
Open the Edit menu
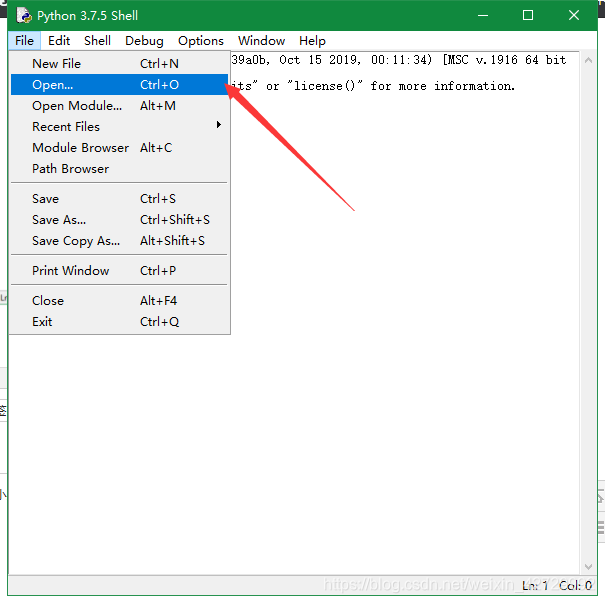click(x=59, y=41)
